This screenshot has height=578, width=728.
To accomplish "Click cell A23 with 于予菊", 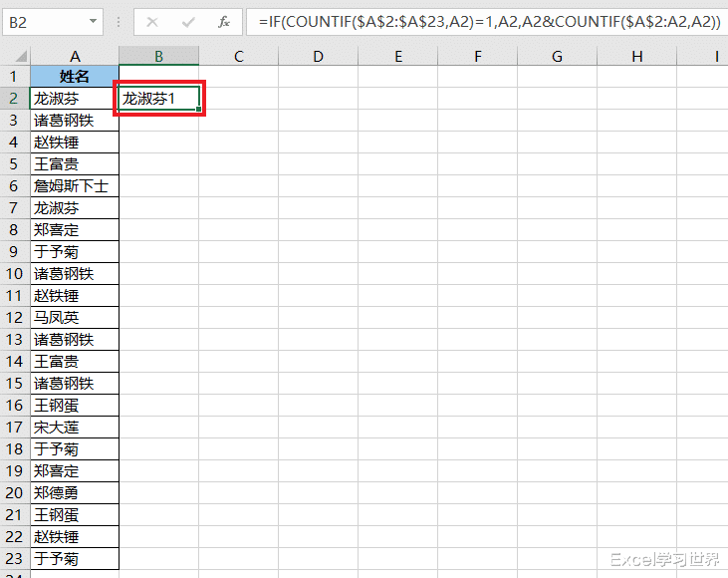I will pyautogui.click(x=75, y=558).
